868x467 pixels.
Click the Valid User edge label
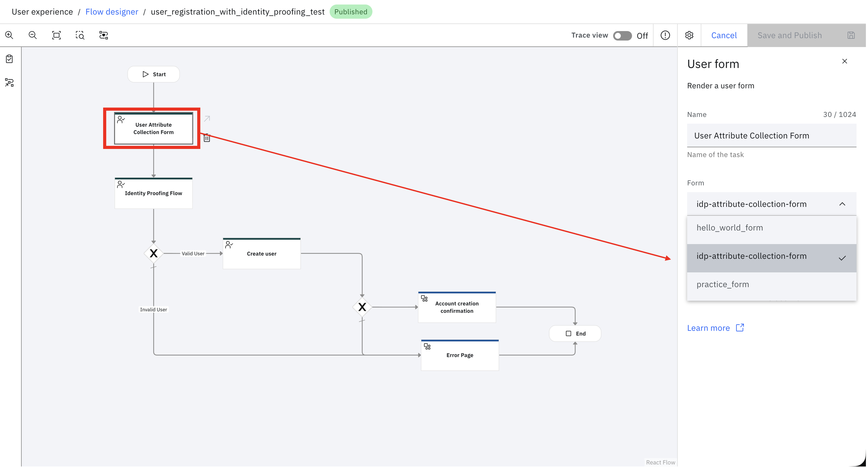[193, 253]
